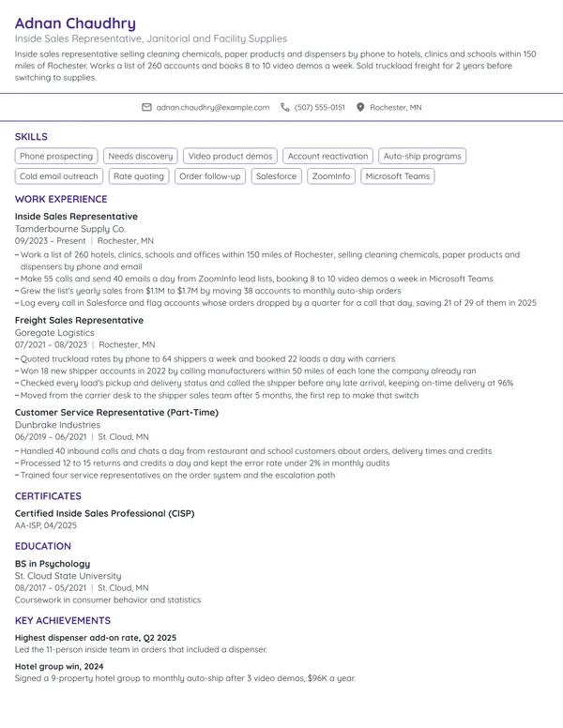Image resolution: width=563 pixels, height=728 pixels.
Task: Click the bullet about winning 18 new shipper accounts
Action: coord(245,371)
